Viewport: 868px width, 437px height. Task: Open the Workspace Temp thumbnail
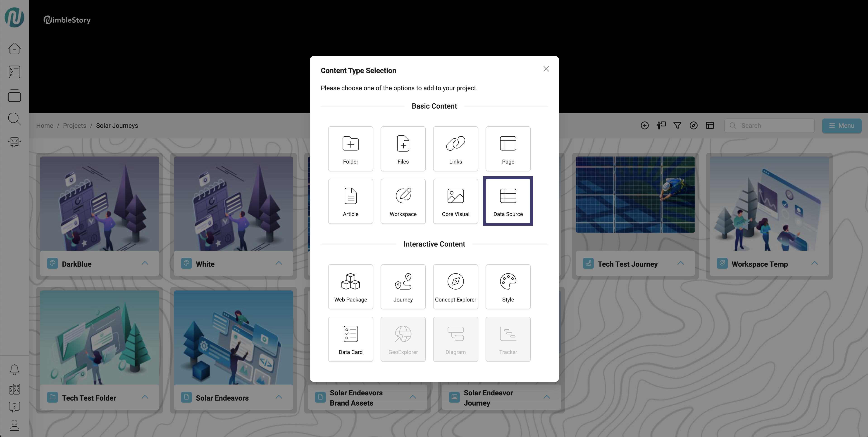click(769, 203)
